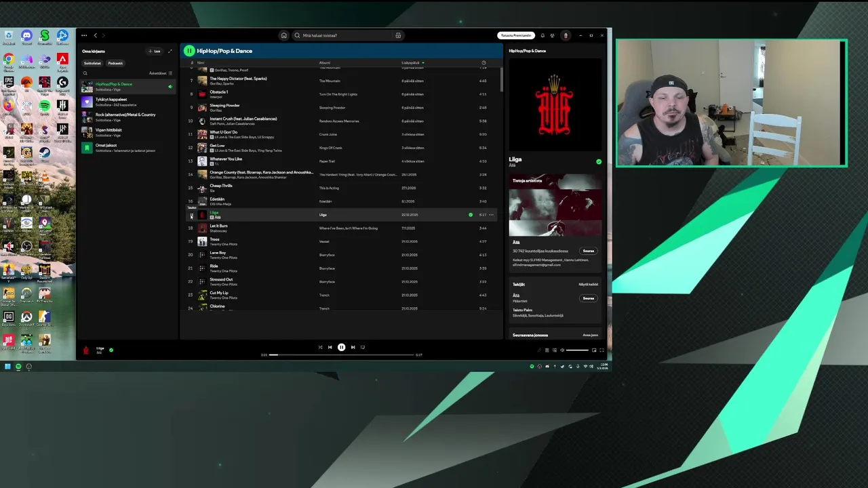Click 'Avaa jono' to open the queue
The height and width of the screenshot is (488, 868).
[x=591, y=335]
